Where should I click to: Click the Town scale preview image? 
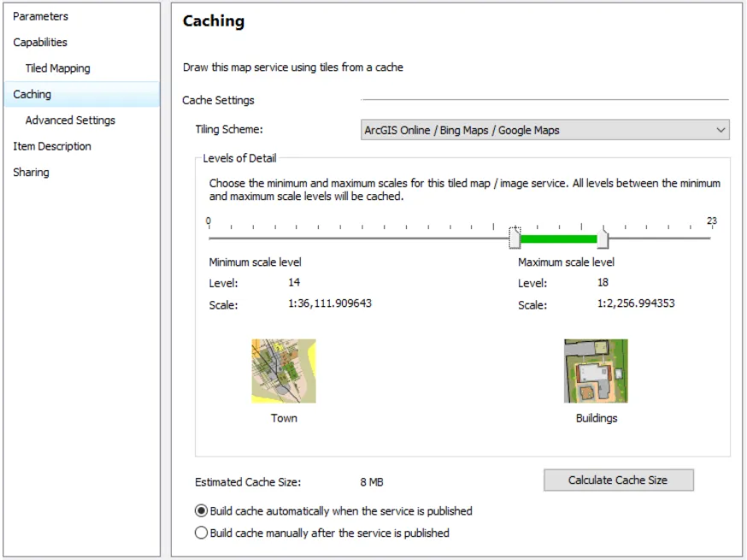pos(284,371)
